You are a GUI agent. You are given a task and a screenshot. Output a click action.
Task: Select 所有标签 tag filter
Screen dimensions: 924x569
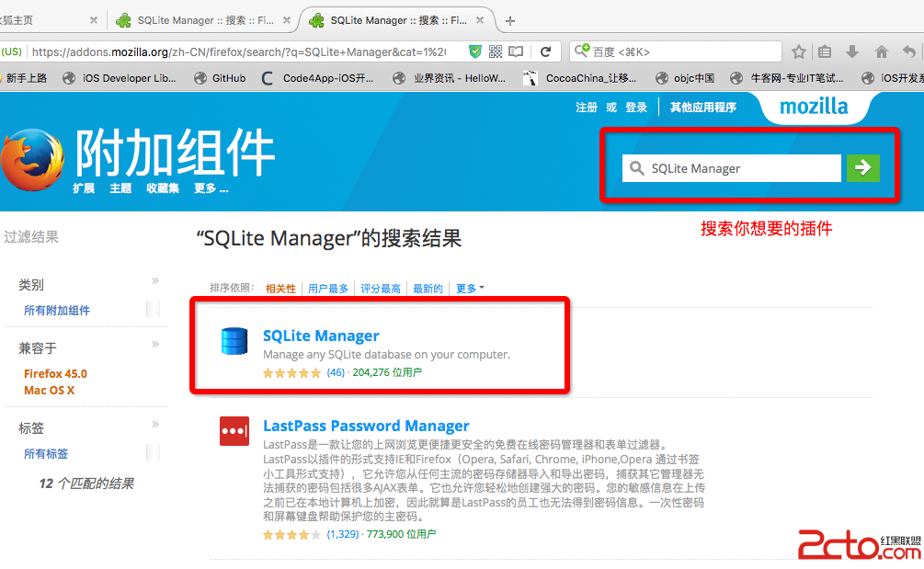pos(45,453)
